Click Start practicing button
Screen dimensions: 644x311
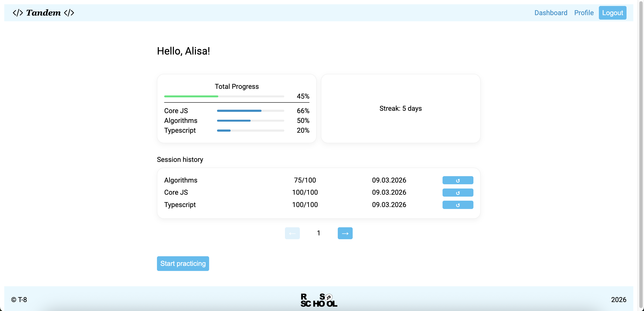(x=183, y=263)
